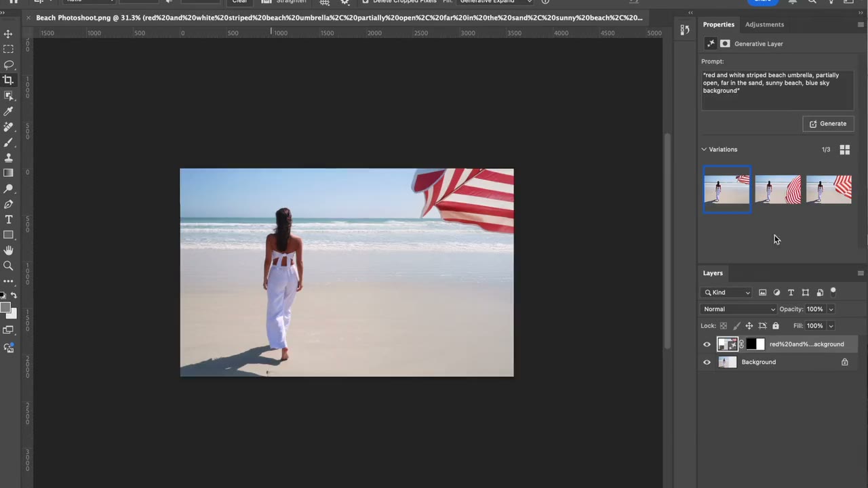The width and height of the screenshot is (868, 488).
Task: Select the Clone Stamp tool
Action: (x=8, y=157)
